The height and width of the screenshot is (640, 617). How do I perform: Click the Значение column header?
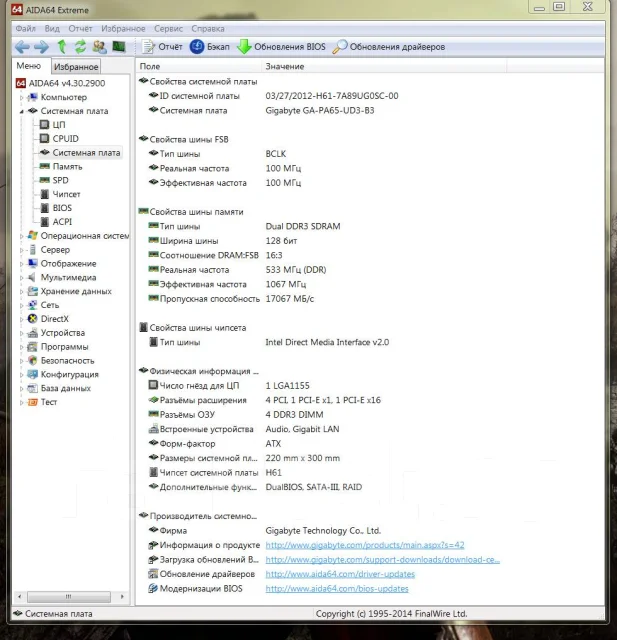pyautogui.click(x=384, y=67)
